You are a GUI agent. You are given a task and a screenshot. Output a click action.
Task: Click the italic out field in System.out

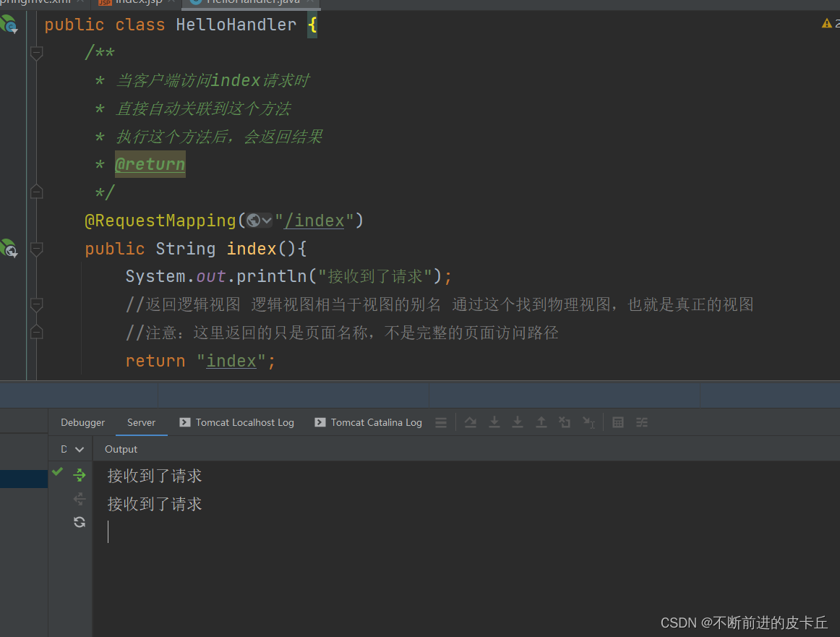pyautogui.click(x=211, y=276)
